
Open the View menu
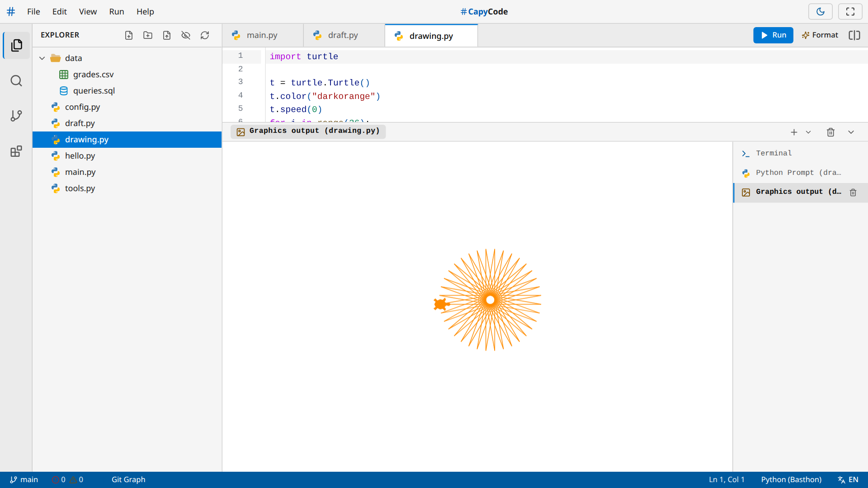click(88, 12)
